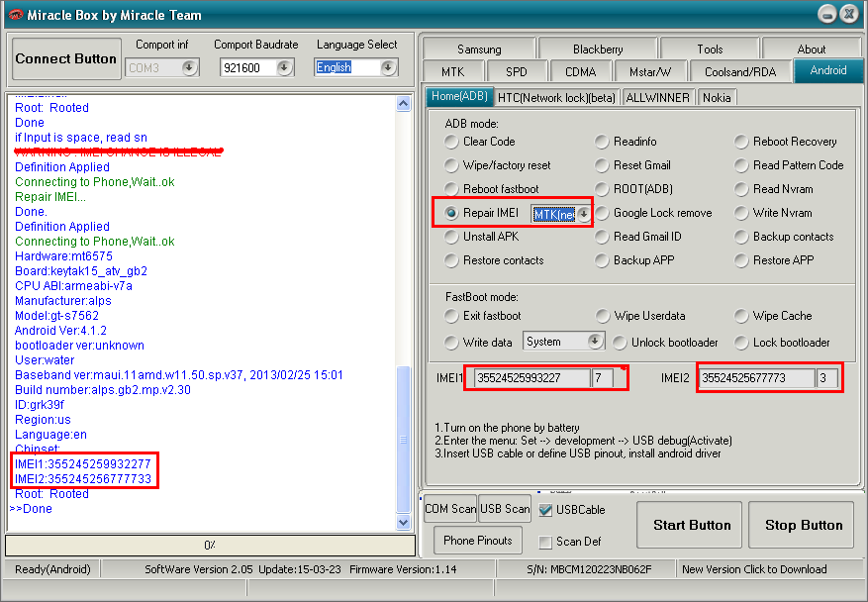Select the Clear Code radio option
This screenshot has height=602, width=868.
click(480, 142)
